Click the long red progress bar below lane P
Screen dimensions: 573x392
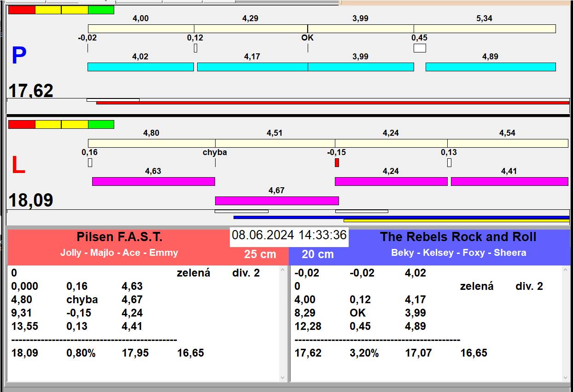[333, 103]
